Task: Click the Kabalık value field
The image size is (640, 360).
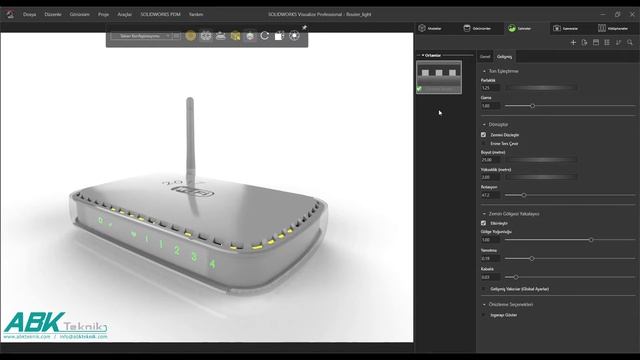Action: point(490,277)
